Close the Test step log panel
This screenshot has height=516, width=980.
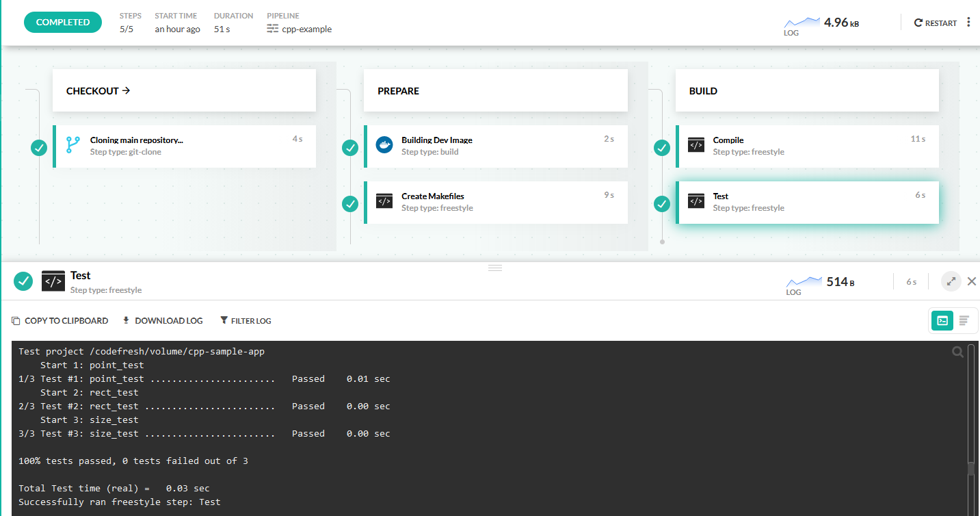971,281
